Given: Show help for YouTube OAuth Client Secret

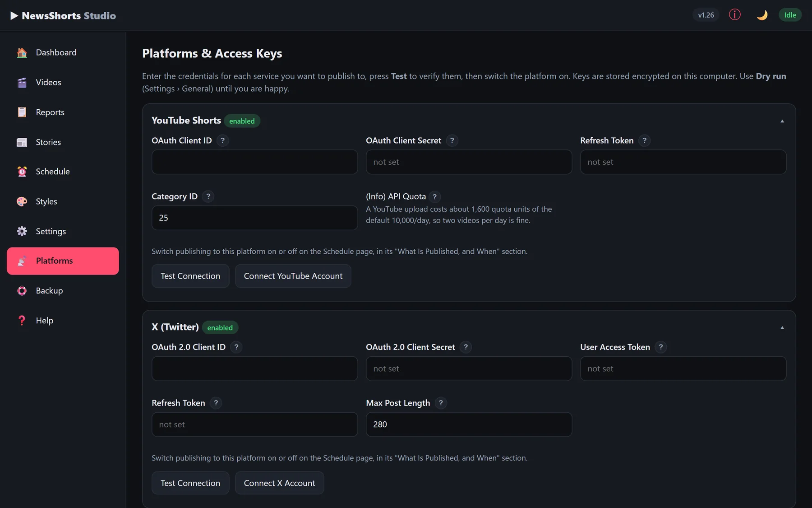Looking at the screenshot, I should pyautogui.click(x=452, y=140).
